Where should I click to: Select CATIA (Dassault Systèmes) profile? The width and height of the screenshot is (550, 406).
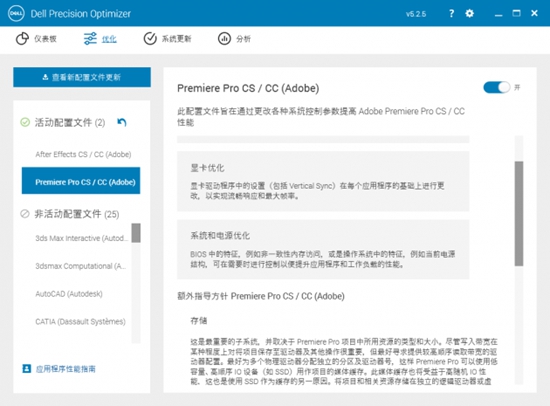[x=80, y=321]
